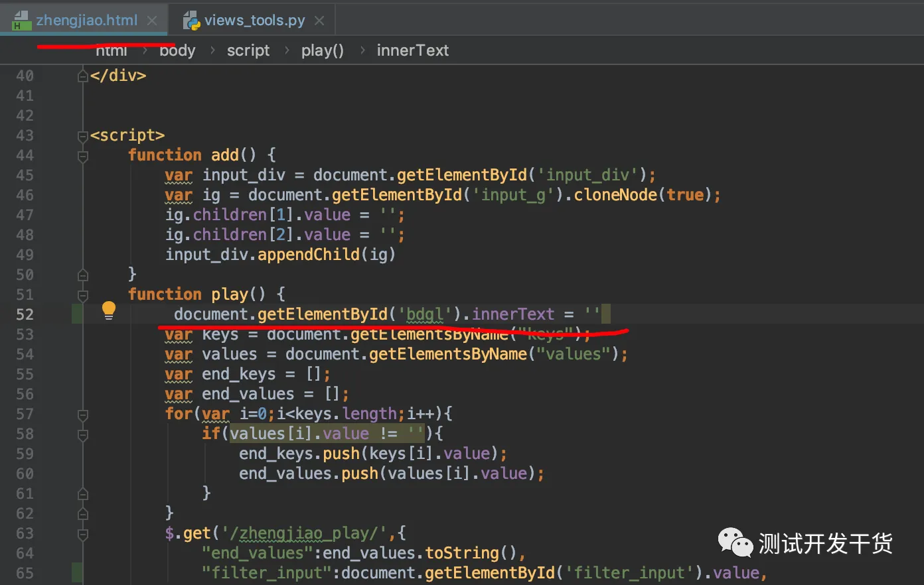Click 'input_div' string on line 45
The width and height of the screenshot is (924, 585).
click(587, 175)
